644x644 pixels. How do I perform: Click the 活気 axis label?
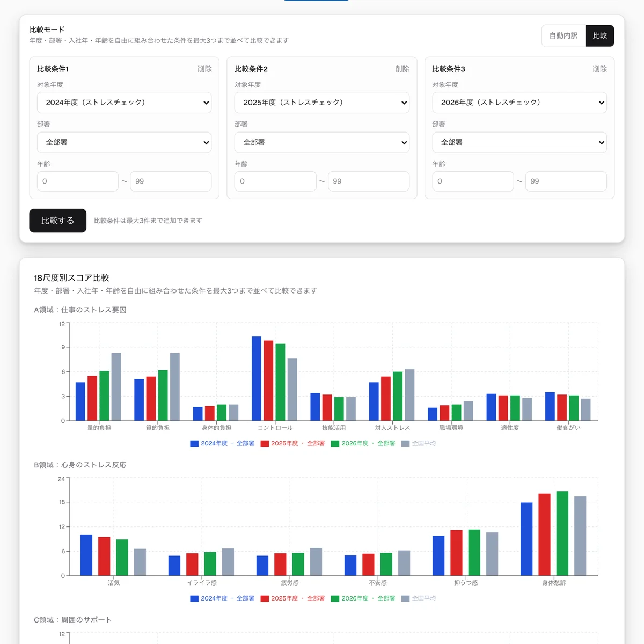pos(114,583)
